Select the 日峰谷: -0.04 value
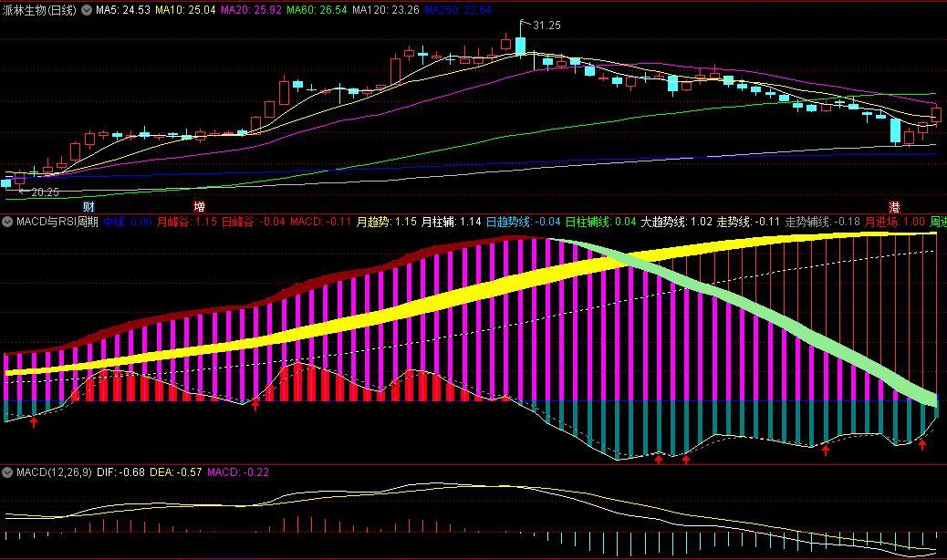This screenshot has width=947, height=560. (253, 222)
